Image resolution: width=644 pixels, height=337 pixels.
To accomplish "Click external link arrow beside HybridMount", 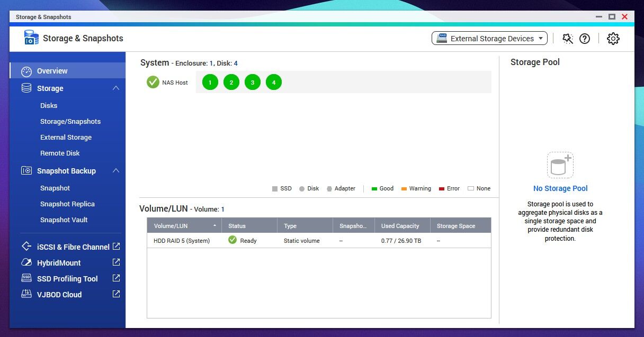I will click(x=116, y=262).
